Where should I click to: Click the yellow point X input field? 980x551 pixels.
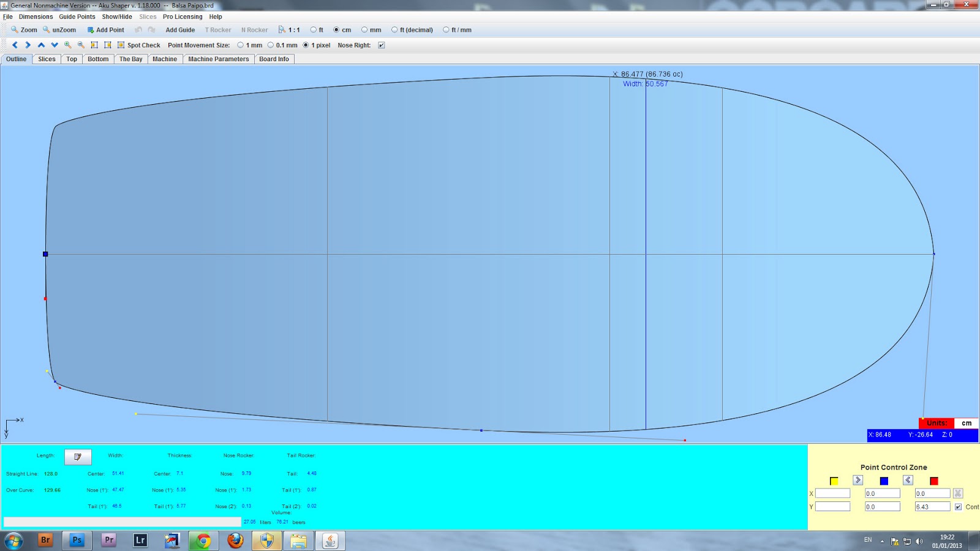click(x=832, y=493)
